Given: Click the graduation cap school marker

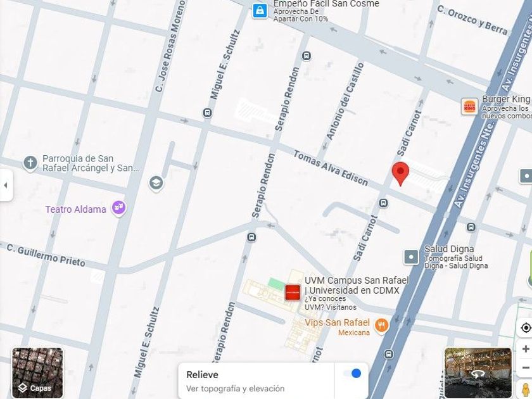Looking at the screenshot, I should [x=156, y=183].
